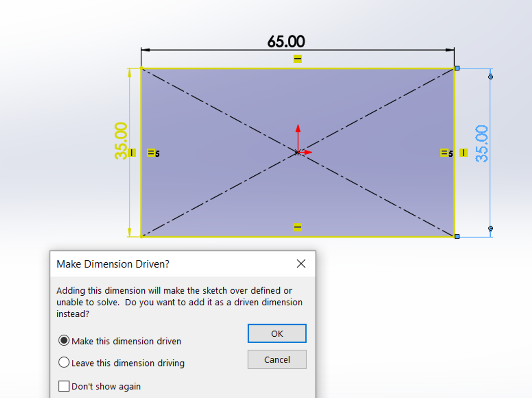Click the red sketch origin marker

(x=298, y=152)
